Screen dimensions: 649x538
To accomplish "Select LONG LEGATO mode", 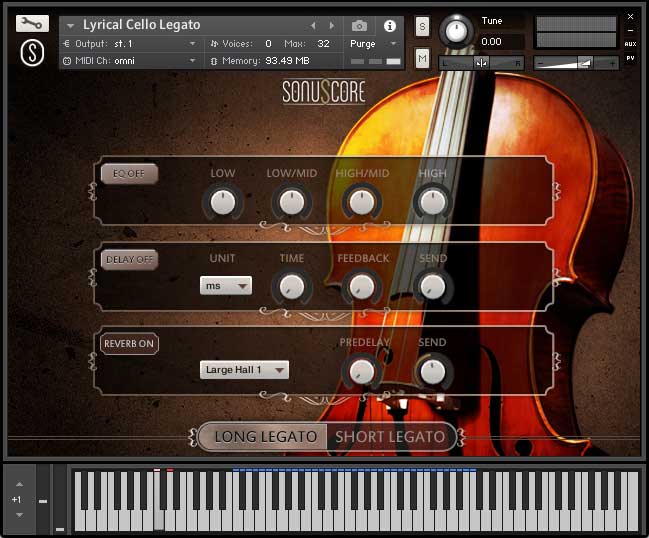I will (x=265, y=437).
